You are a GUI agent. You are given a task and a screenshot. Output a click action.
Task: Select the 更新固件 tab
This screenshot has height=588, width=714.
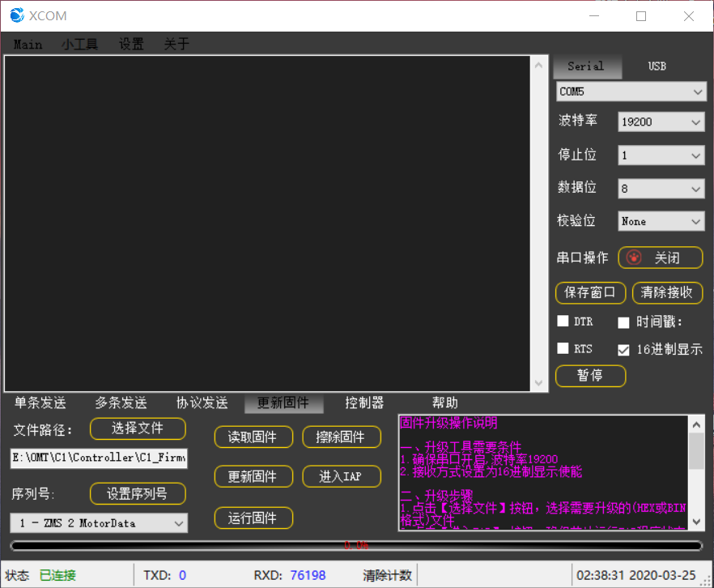(283, 403)
